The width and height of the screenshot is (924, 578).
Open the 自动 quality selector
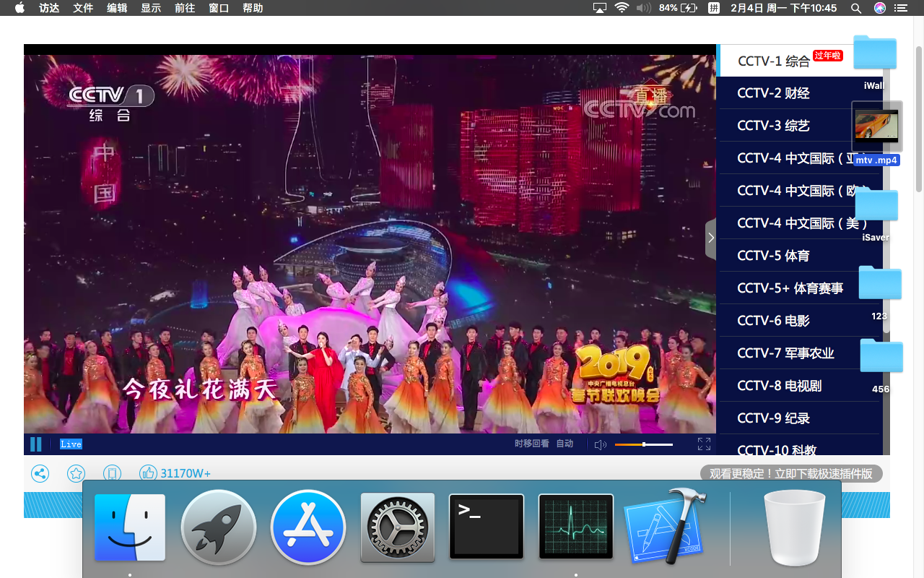click(565, 444)
